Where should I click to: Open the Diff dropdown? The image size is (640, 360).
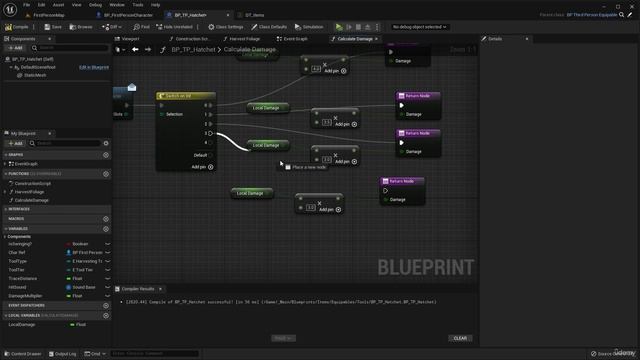112,27
